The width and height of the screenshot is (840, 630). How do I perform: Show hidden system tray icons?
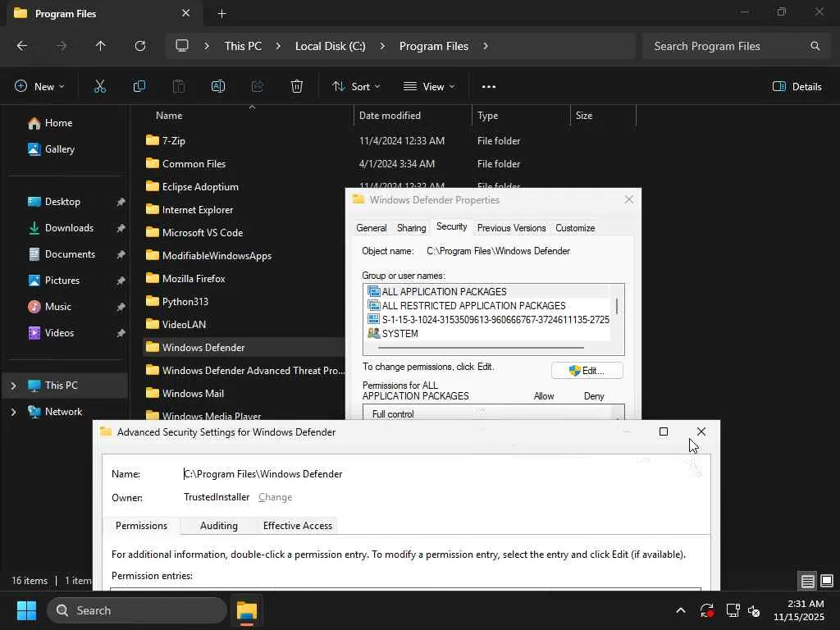point(680,610)
